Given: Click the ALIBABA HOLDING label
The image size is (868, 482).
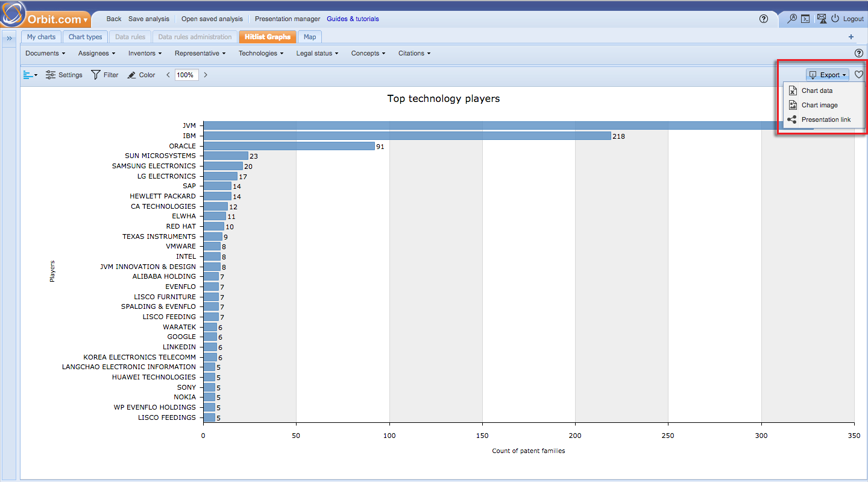Looking at the screenshot, I should pyautogui.click(x=164, y=276).
